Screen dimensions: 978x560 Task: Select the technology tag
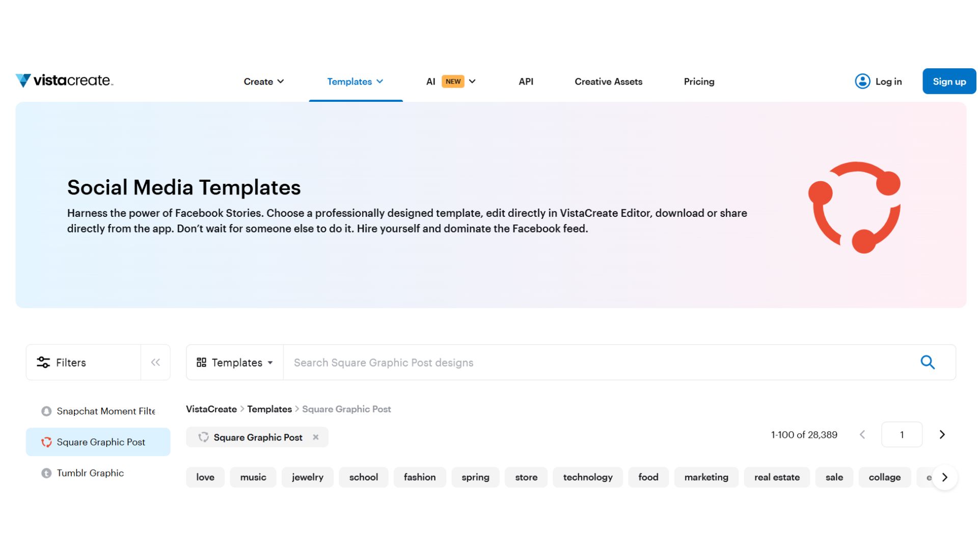click(x=588, y=478)
